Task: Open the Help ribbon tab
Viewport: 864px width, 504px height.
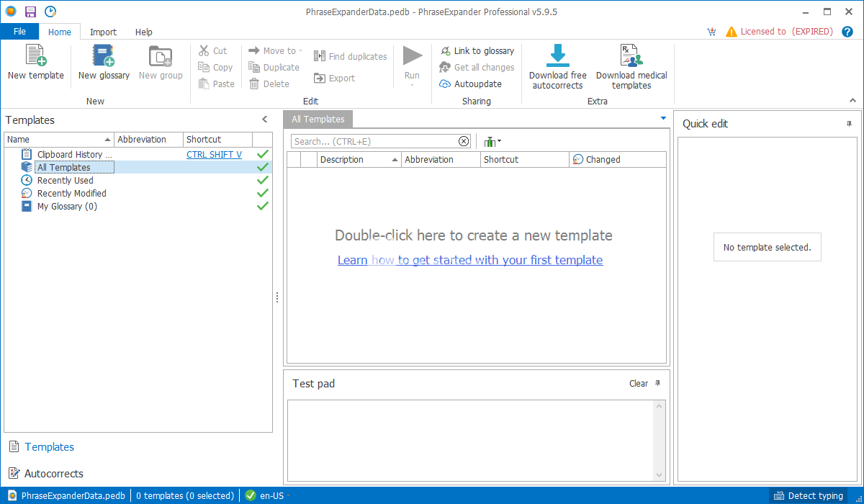Action: pos(144,32)
